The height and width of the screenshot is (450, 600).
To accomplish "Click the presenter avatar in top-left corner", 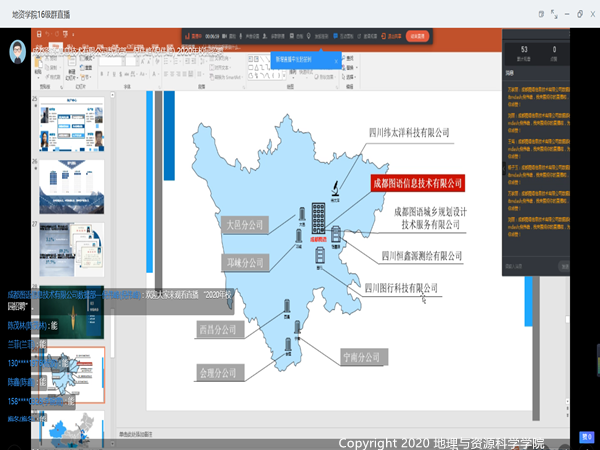I will point(17,52).
